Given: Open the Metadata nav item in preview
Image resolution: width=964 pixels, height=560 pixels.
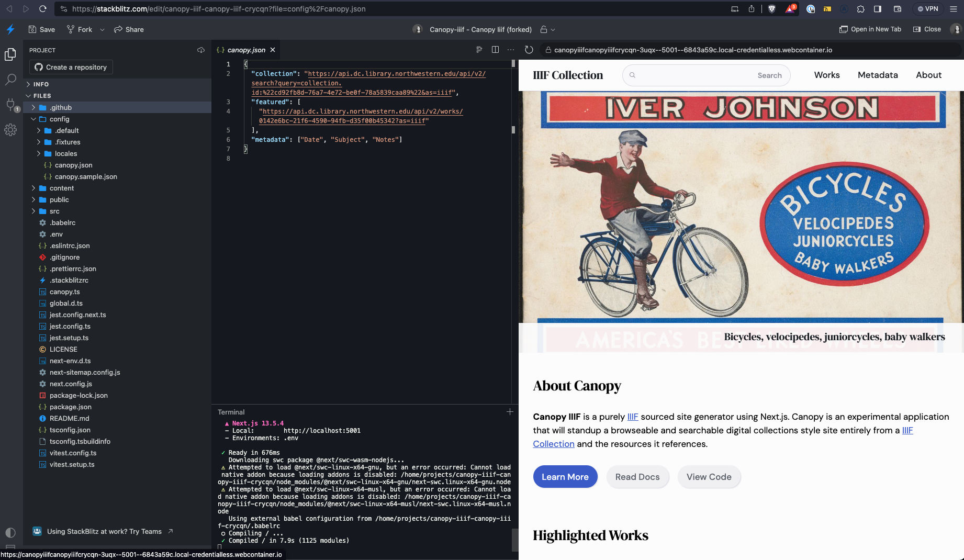Looking at the screenshot, I should tap(878, 75).
